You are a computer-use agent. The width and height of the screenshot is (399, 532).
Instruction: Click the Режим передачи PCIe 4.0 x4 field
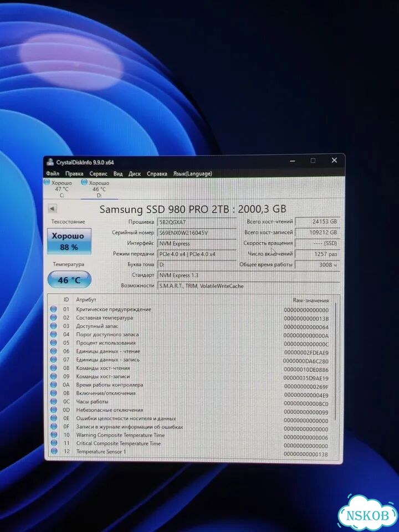click(197, 254)
